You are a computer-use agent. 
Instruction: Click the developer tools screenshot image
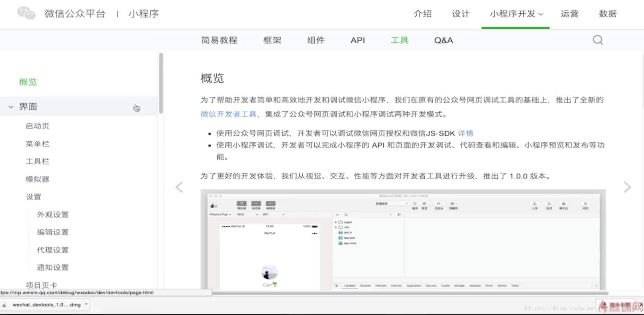point(403,240)
